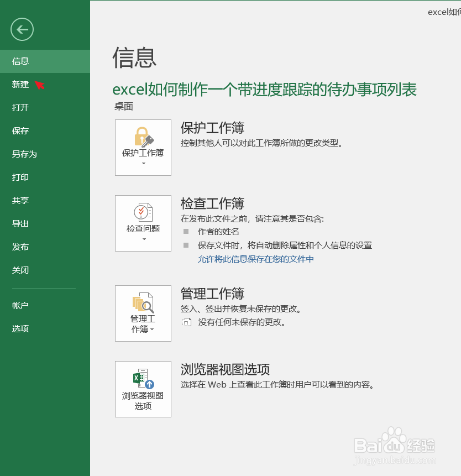The height and width of the screenshot is (476, 461).
Task: Choose 保存 in the sidebar
Action: click(45, 131)
